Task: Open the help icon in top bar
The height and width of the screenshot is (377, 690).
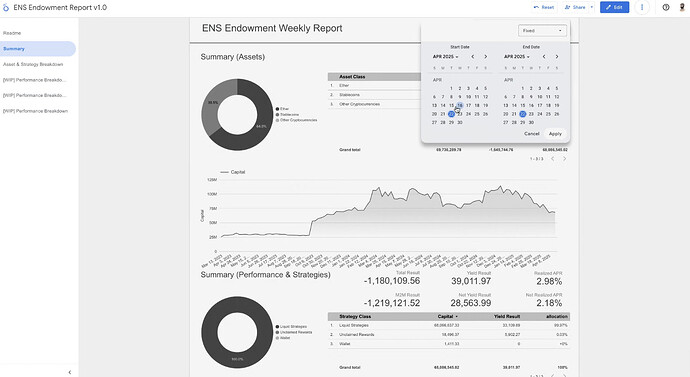Action: point(666,7)
